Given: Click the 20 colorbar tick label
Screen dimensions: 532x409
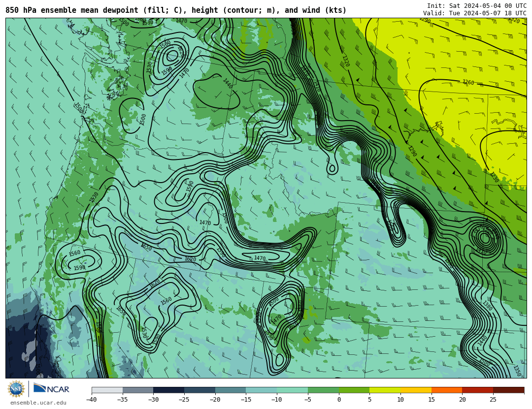Looking at the screenshot, I should (x=462, y=400).
